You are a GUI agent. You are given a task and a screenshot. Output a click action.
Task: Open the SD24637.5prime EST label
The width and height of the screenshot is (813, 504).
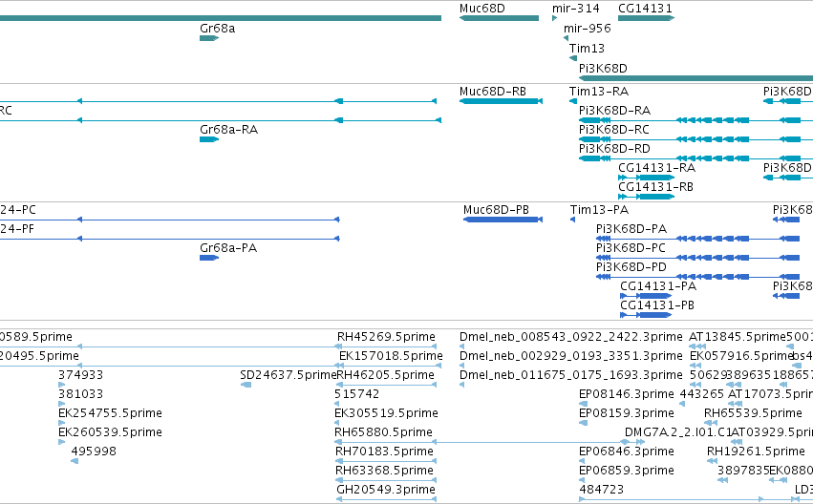click(289, 375)
